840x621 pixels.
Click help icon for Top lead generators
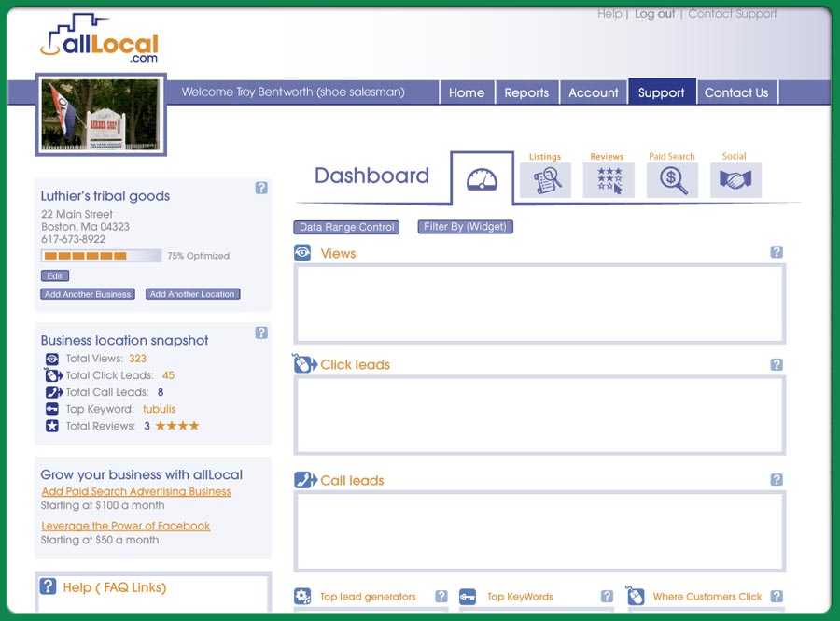(441, 597)
